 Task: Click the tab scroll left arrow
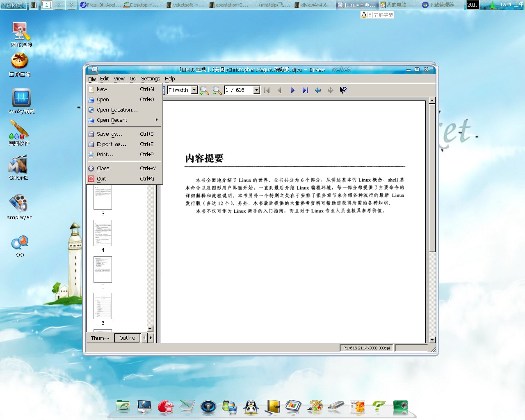tap(144, 338)
